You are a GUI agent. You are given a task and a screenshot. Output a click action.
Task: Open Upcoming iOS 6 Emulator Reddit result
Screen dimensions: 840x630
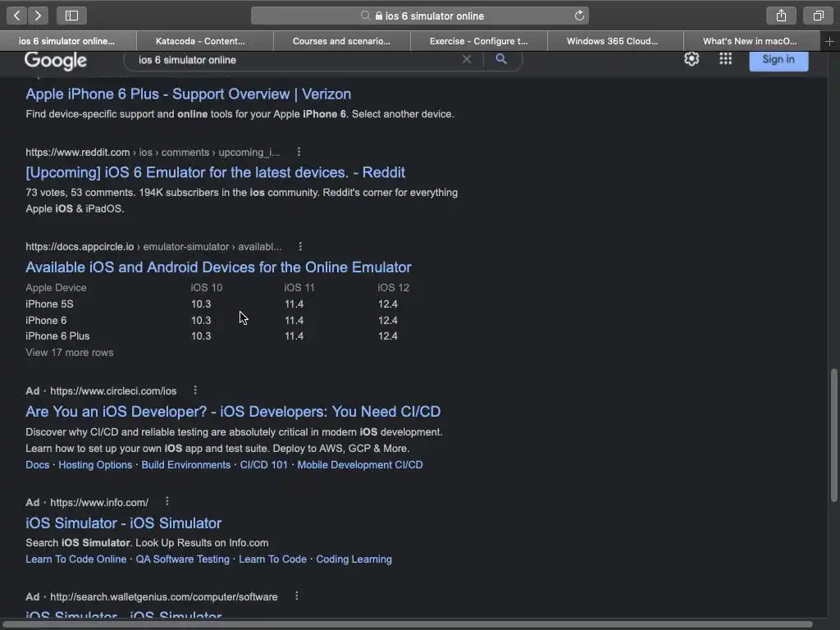click(216, 172)
